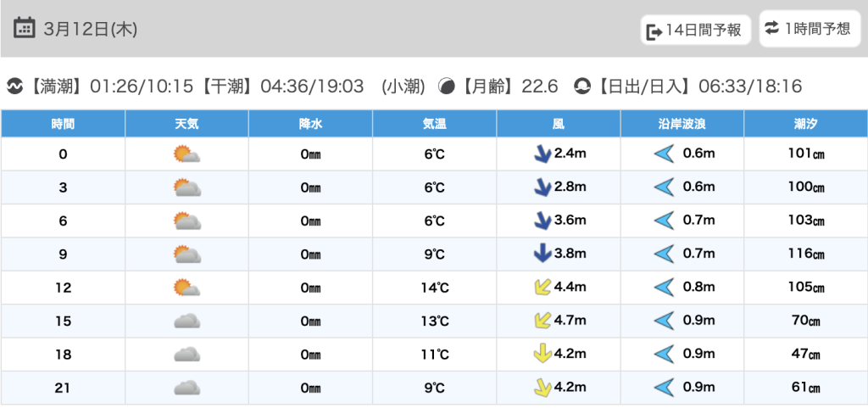Click the blue wind arrow at hour 9

coord(541,254)
